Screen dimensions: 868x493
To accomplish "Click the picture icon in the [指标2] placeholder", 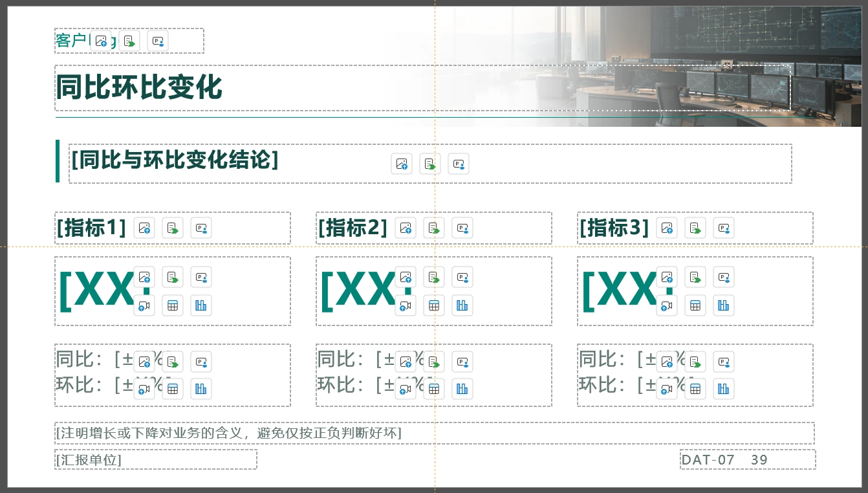I will 406,228.
